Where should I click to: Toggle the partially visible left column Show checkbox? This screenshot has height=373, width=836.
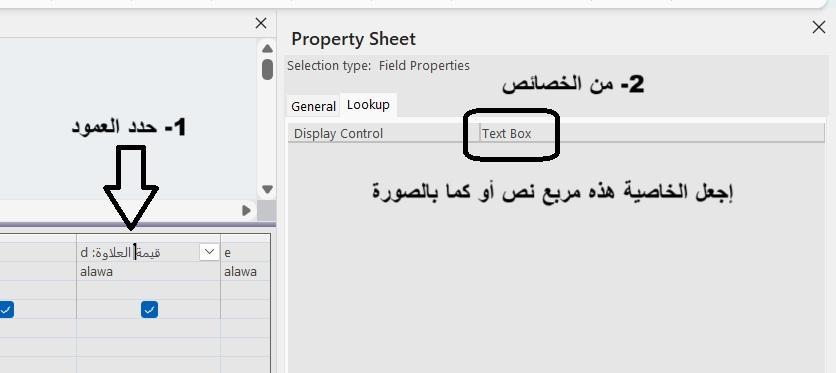(x=6, y=309)
